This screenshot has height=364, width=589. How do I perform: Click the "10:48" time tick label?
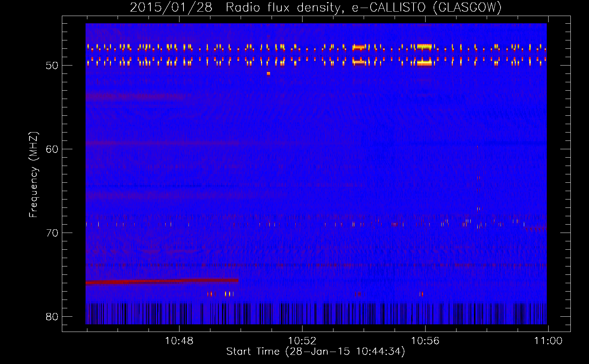pos(179,341)
